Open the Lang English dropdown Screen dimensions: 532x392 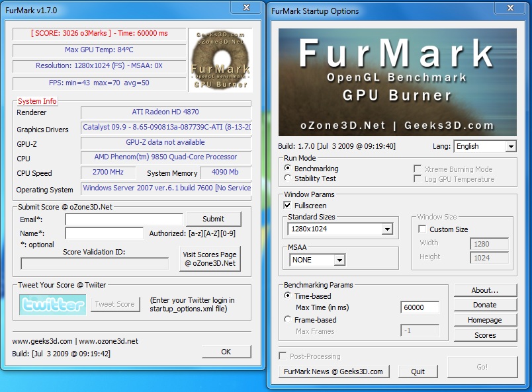485,146
